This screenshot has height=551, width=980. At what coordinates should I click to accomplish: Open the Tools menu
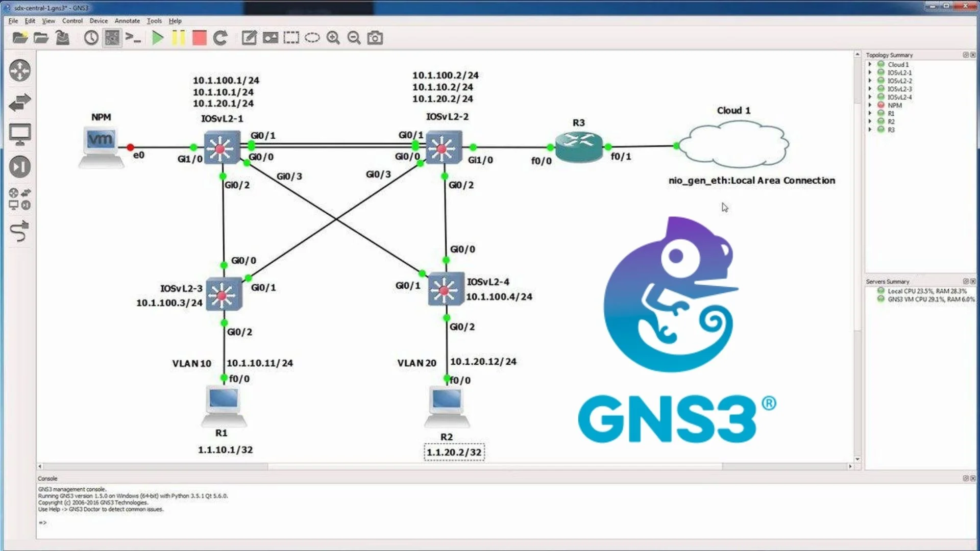point(154,21)
